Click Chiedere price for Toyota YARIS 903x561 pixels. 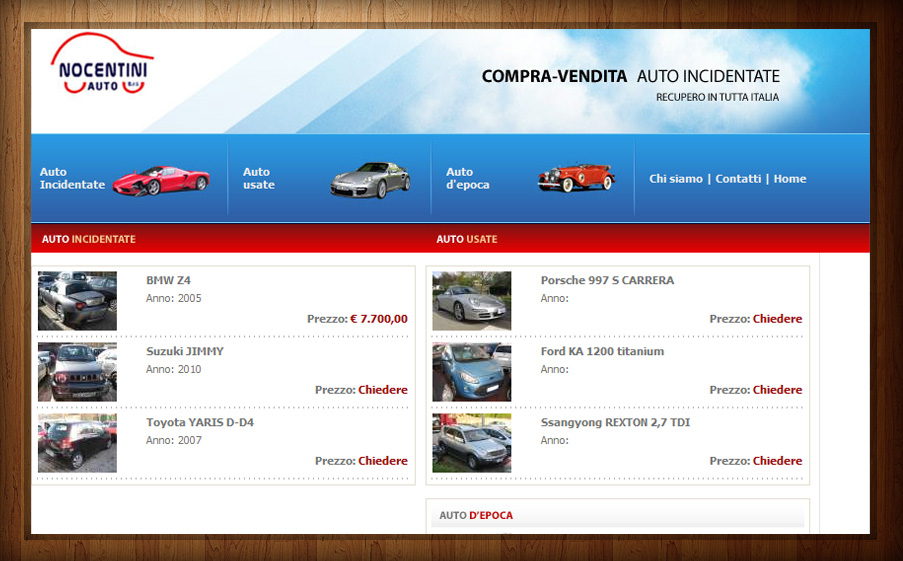(x=383, y=461)
